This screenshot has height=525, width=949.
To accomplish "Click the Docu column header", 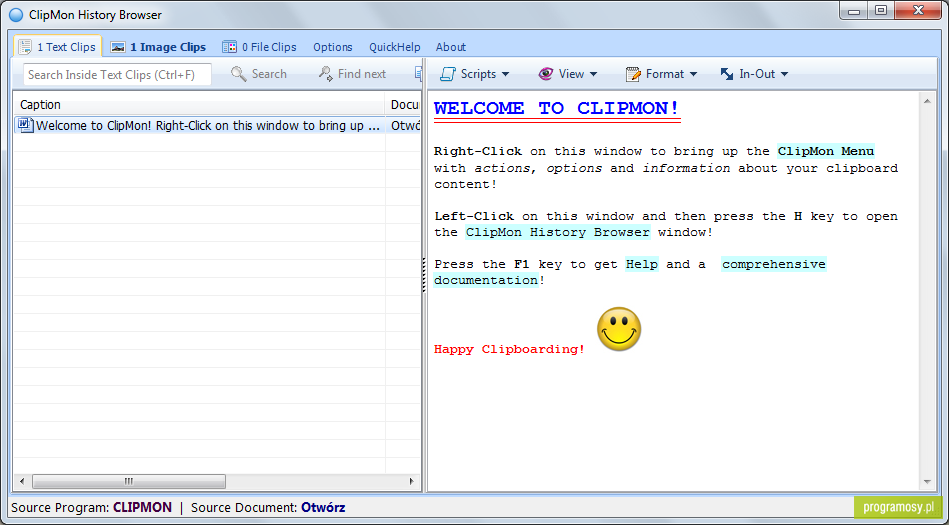I will [x=403, y=104].
